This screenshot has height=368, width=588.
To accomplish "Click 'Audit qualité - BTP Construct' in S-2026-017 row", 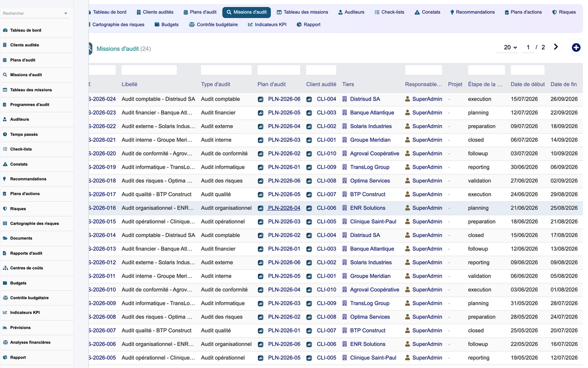I will click(156, 194).
